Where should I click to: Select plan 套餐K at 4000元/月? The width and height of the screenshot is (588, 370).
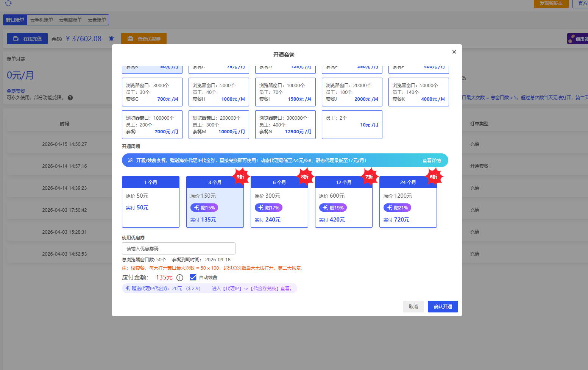(x=419, y=92)
